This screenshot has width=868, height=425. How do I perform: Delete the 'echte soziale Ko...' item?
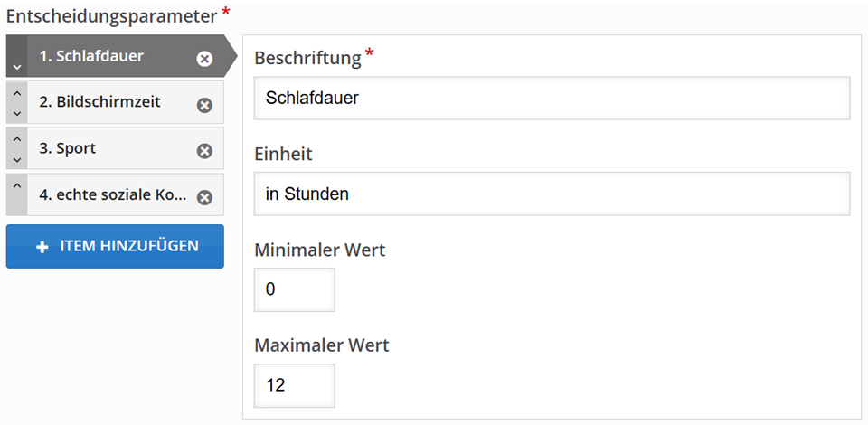pos(204,197)
